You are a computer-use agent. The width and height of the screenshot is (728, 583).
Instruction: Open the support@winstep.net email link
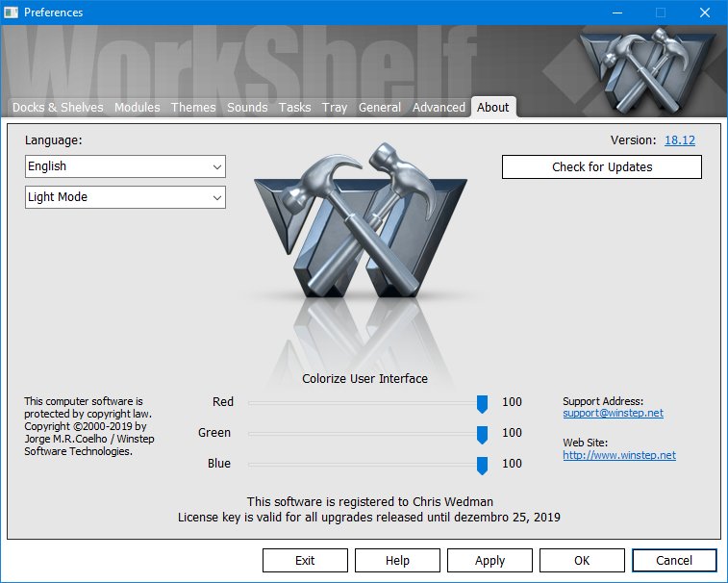(613, 414)
